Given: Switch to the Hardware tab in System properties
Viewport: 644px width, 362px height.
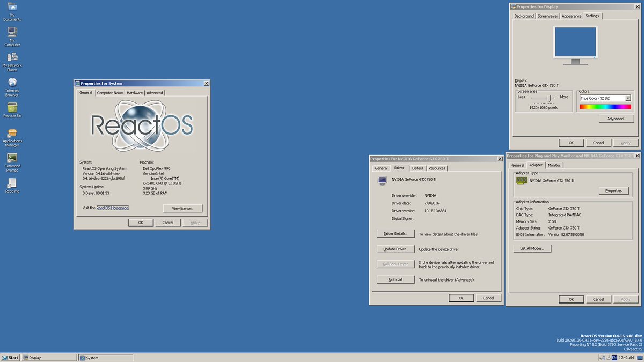Looking at the screenshot, I should click(x=134, y=92).
